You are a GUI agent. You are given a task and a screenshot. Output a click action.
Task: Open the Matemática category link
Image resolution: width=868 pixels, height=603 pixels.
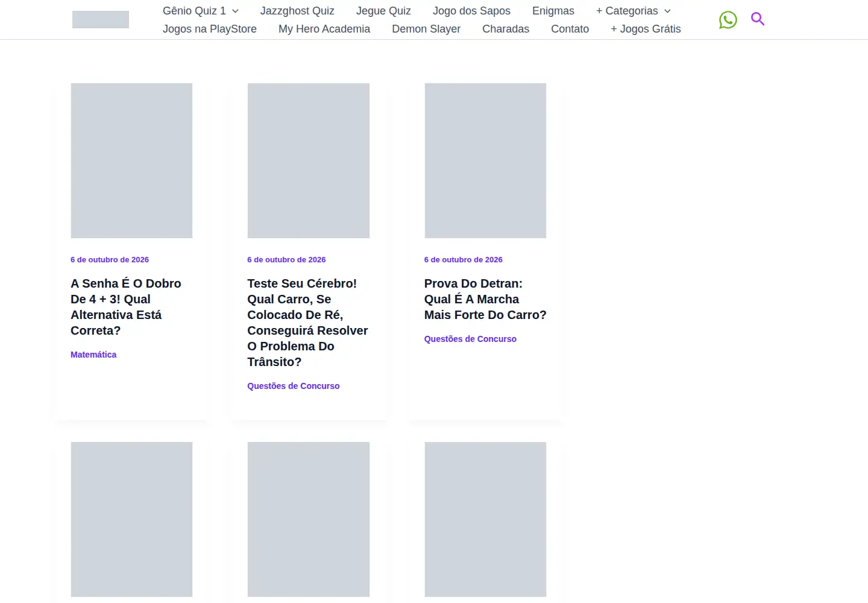pos(93,355)
